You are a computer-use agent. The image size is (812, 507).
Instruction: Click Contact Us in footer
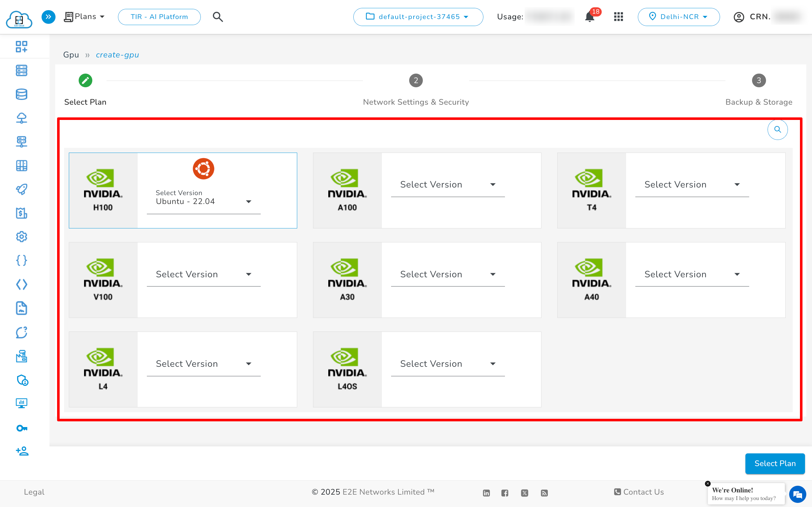(638, 492)
